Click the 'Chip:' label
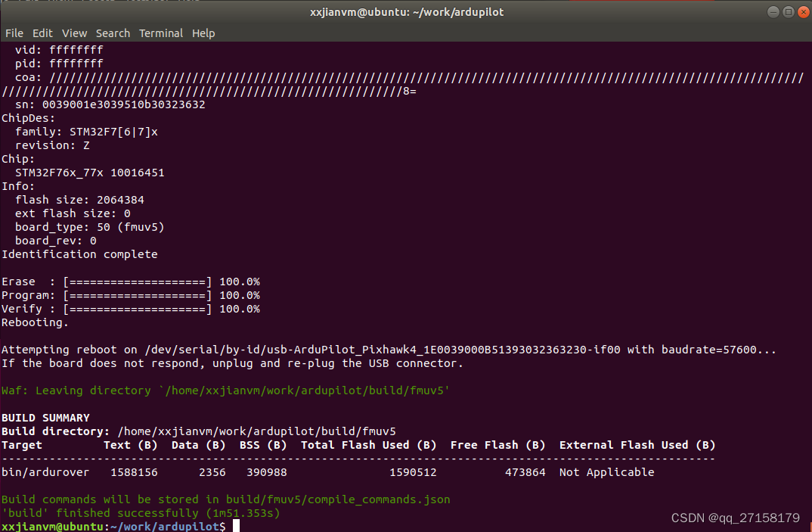Screen dimensions: 812x532 tap(18, 159)
